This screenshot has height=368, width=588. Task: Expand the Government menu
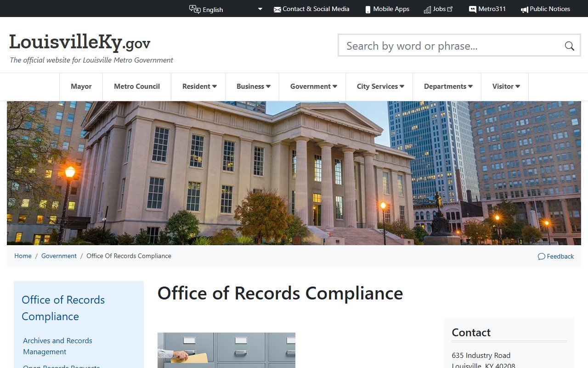(x=314, y=86)
